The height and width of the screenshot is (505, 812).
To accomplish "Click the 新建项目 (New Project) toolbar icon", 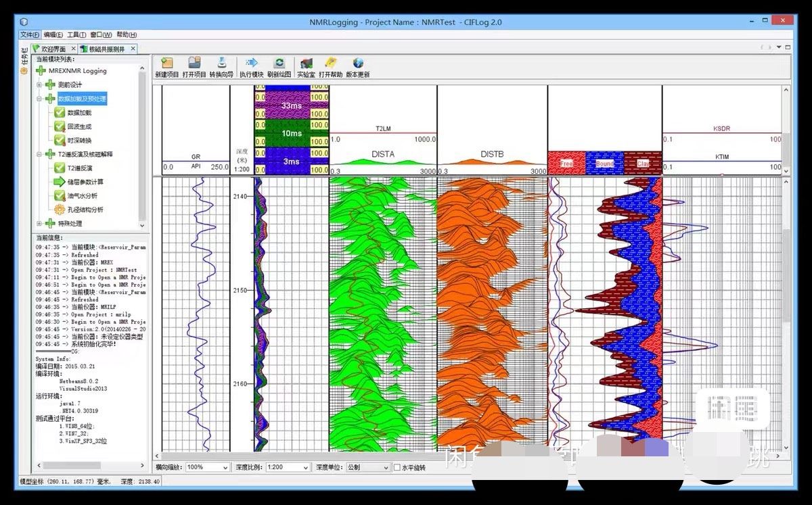I will tap(166, 64).
